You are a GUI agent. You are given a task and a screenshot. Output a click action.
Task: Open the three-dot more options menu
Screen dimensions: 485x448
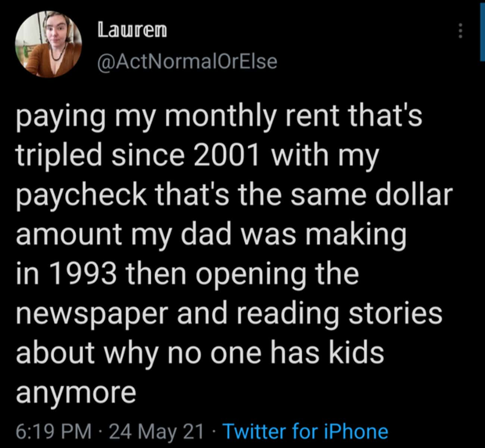coord(460,31)
